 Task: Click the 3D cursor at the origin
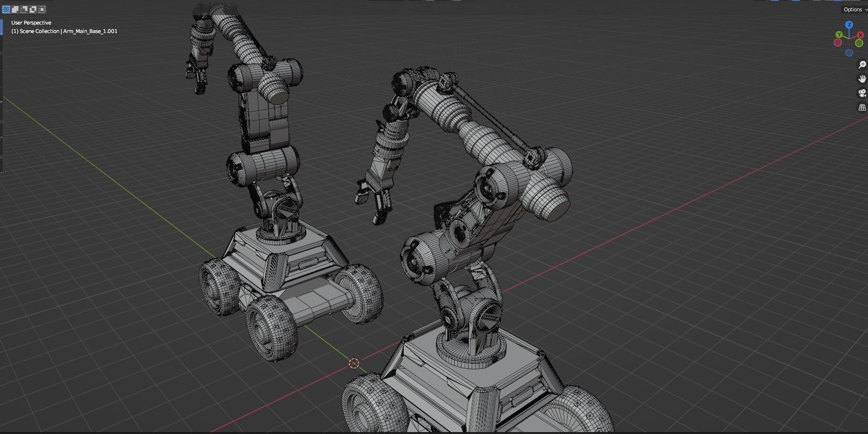point(354,363)
